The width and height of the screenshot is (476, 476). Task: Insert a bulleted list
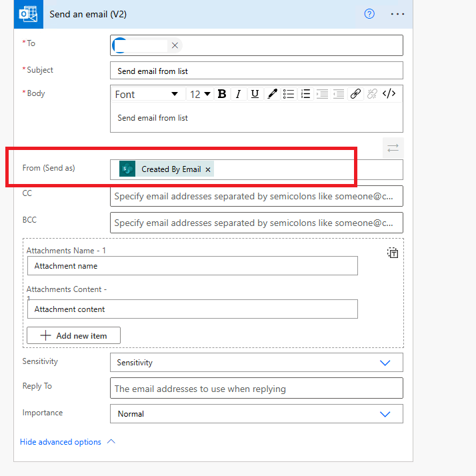(x=289, y=94)
